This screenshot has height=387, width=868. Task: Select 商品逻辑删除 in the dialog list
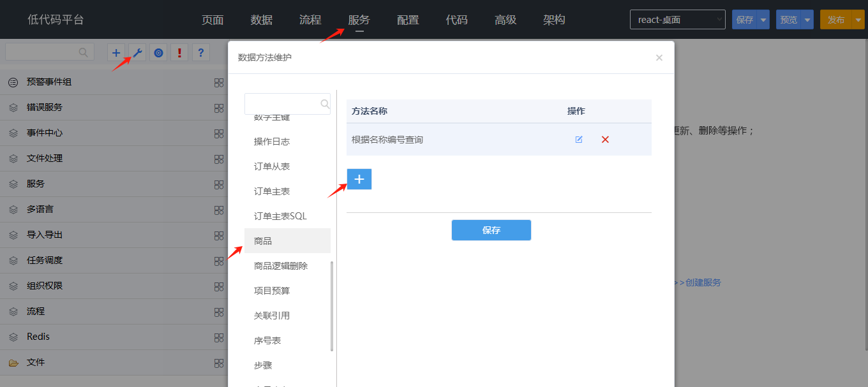click(x=287, y=266)
